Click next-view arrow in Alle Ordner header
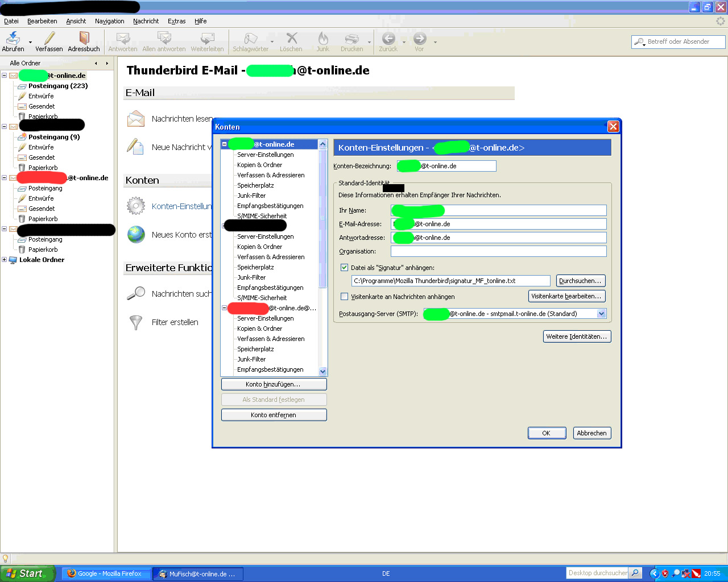The image size is (728, 582). click(107, 63)
